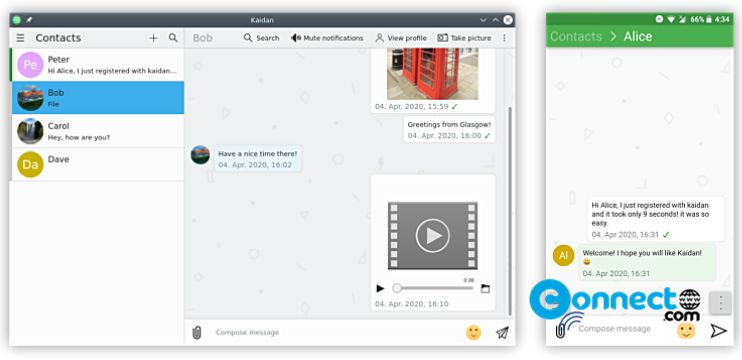The height and width of the screenshot is (360, 742).
Task: Click the Al avatar in mobile chat
Action: tap(563, 255)
